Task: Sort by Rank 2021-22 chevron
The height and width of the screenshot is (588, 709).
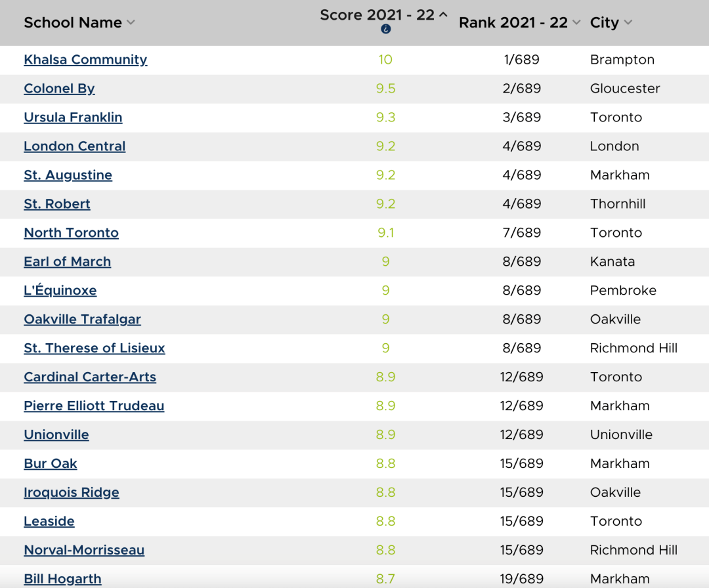Action: 576,22
